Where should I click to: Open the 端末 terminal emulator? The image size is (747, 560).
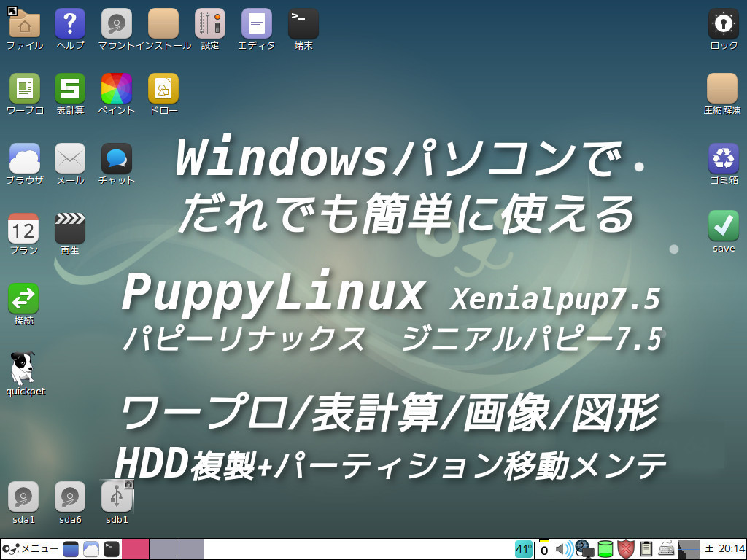(302, 20)
